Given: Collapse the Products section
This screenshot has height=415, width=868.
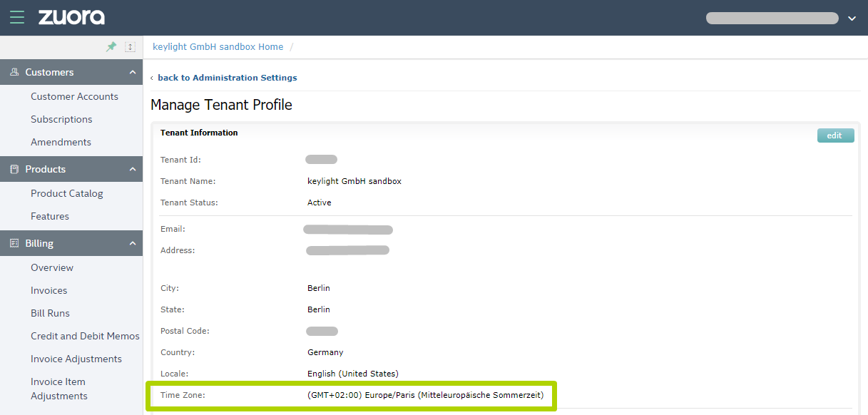Looking at the screenshot, I should click(133, 169).
